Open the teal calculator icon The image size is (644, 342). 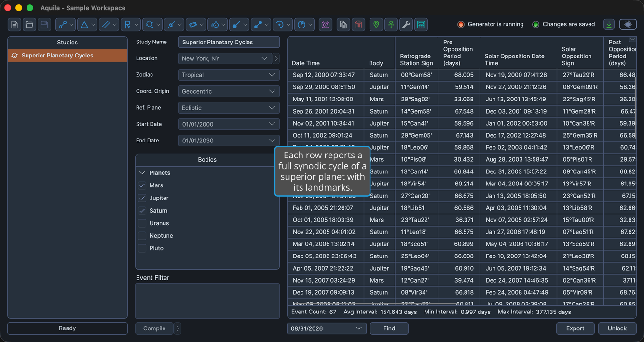tap(421, 25)
